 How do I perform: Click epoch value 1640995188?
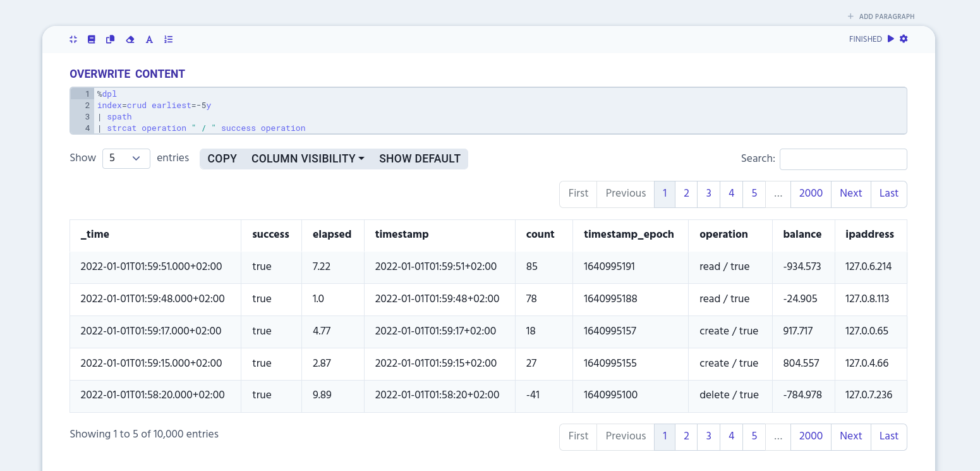tap(610, 299)
